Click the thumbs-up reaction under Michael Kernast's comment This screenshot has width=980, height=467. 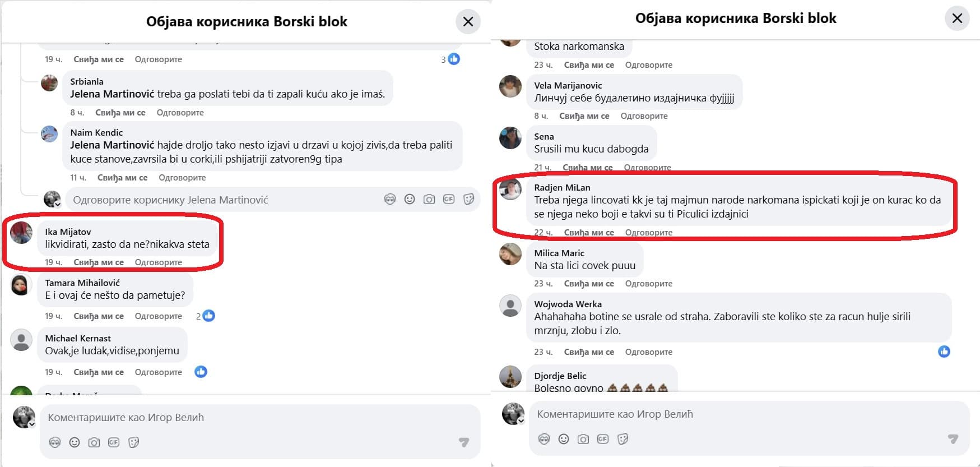point(202,372)
